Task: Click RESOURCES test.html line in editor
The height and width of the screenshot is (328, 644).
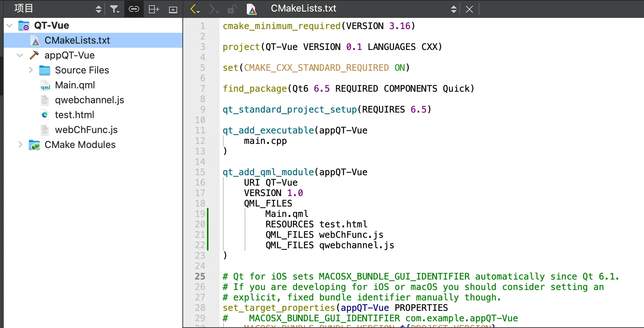Action: coord(316,224)
